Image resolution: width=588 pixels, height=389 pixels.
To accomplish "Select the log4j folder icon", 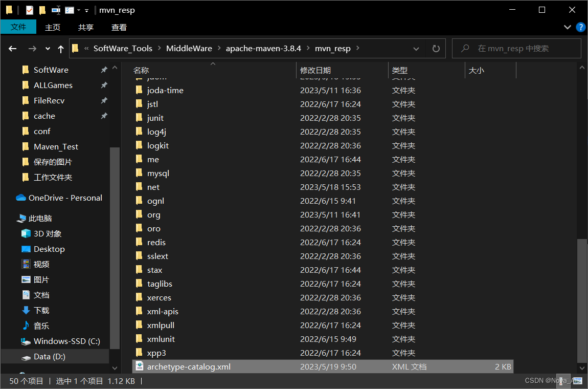I will click(139, 132).
